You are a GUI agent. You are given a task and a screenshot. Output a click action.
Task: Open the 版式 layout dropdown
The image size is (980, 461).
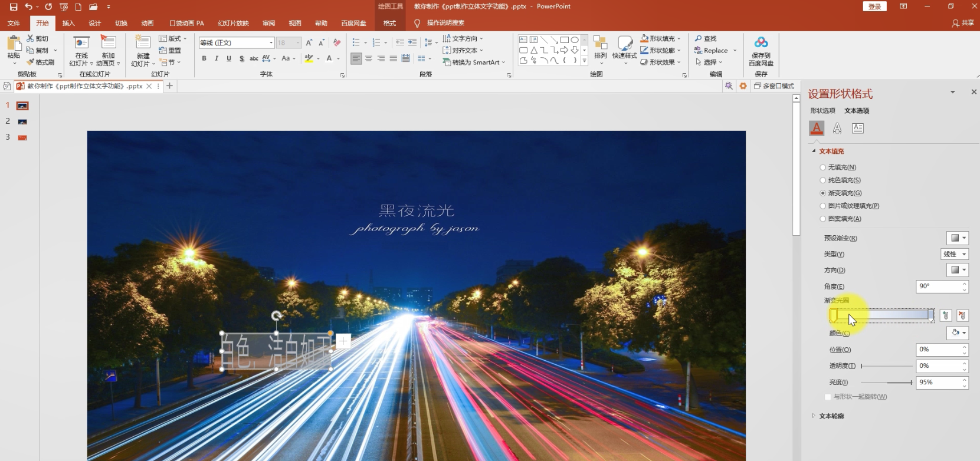click(x=173, y=38)
